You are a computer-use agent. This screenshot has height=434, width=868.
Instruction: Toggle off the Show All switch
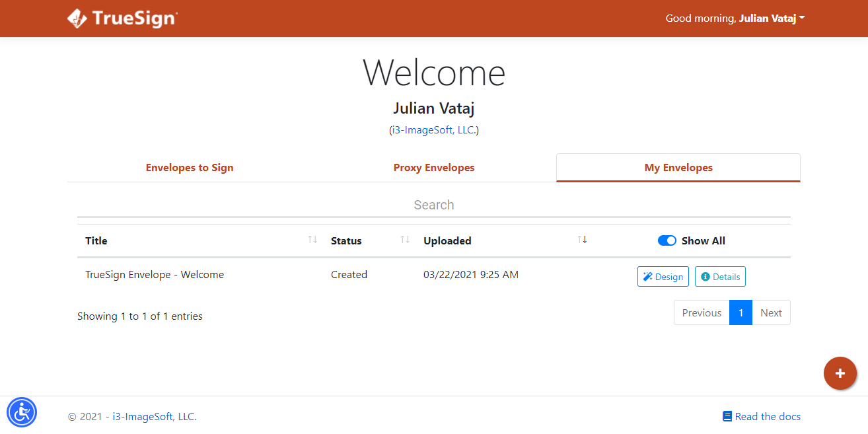point(667,240)
